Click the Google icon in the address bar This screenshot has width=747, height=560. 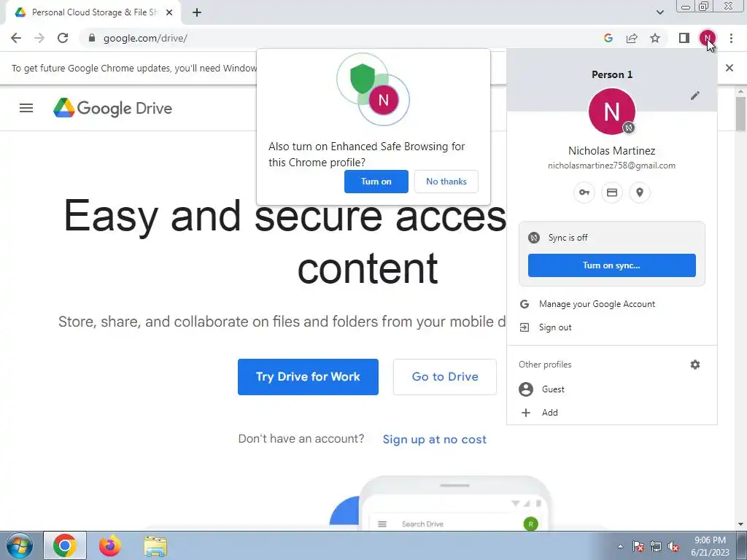pyautogui.click(x=608, y=38)
